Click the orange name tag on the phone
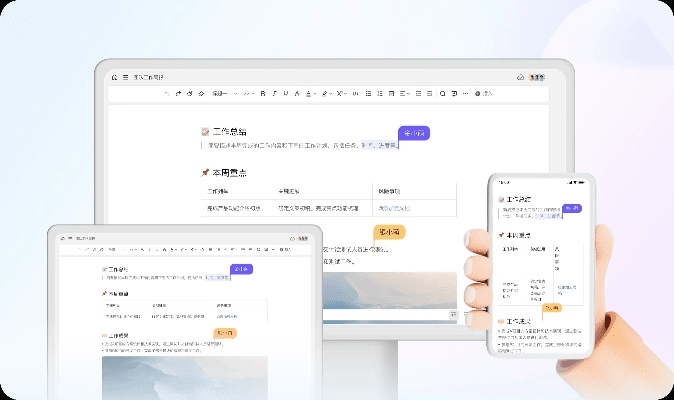Screen dimensions: 674x400 [x=552, y=308]
